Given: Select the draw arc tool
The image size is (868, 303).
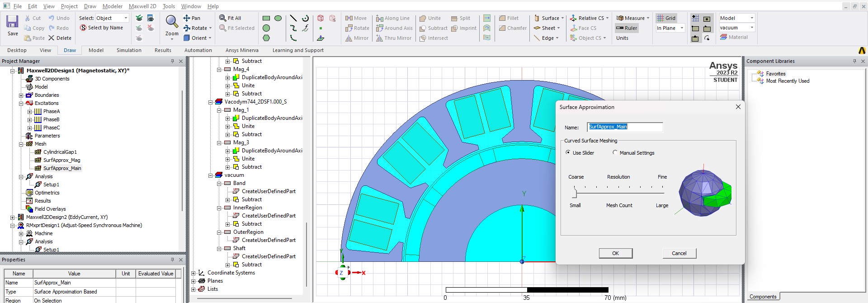Looking at the screenshot, I should coord(306,18).
